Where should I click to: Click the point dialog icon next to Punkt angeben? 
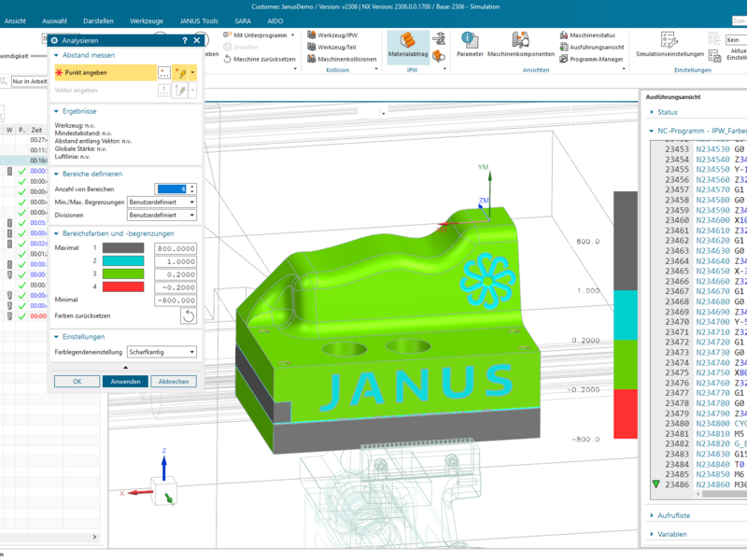pos(164,73)
